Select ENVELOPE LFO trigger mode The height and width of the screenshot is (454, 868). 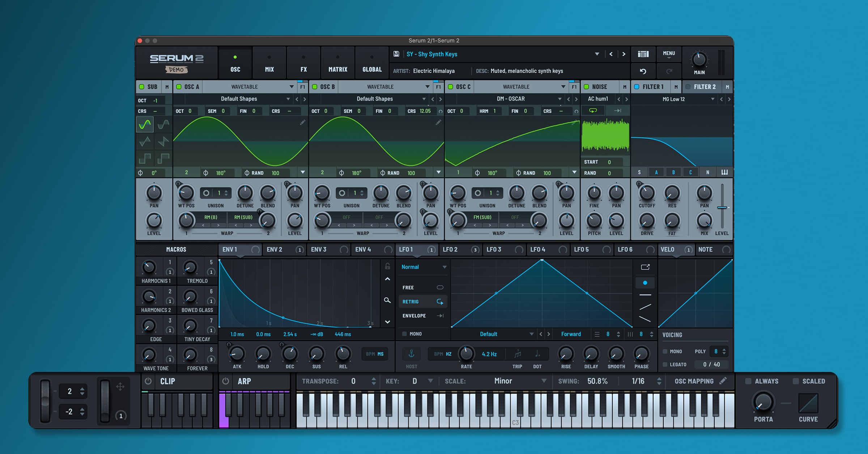click(422, 316)
